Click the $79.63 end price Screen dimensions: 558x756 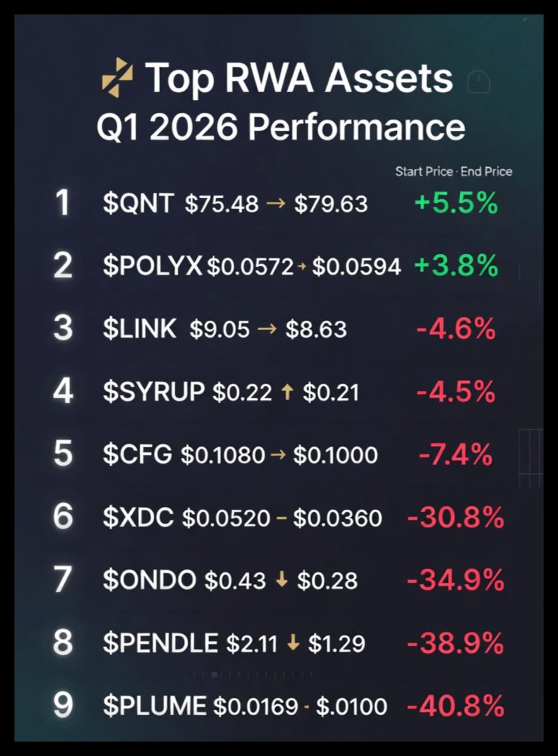click(331, 204)
